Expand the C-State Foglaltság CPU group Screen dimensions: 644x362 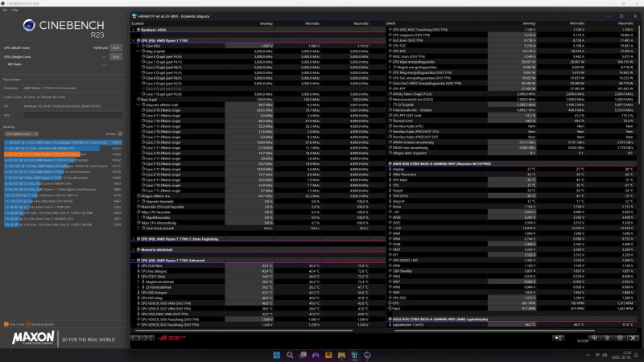coord(133,238)
